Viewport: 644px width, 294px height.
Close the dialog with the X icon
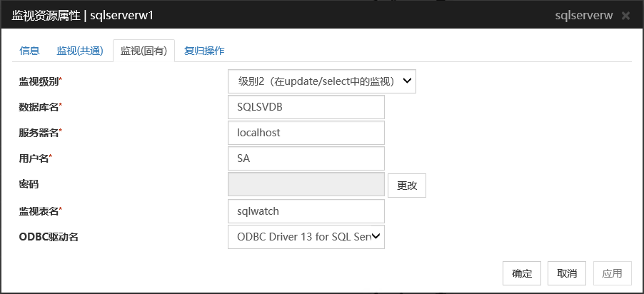(x=625, y=16)
